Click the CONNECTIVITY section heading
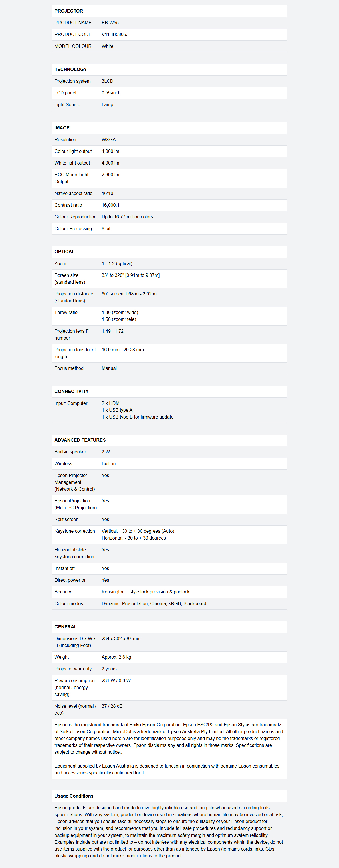This screenshot has height=868, width=339. (x=72, y=392)
